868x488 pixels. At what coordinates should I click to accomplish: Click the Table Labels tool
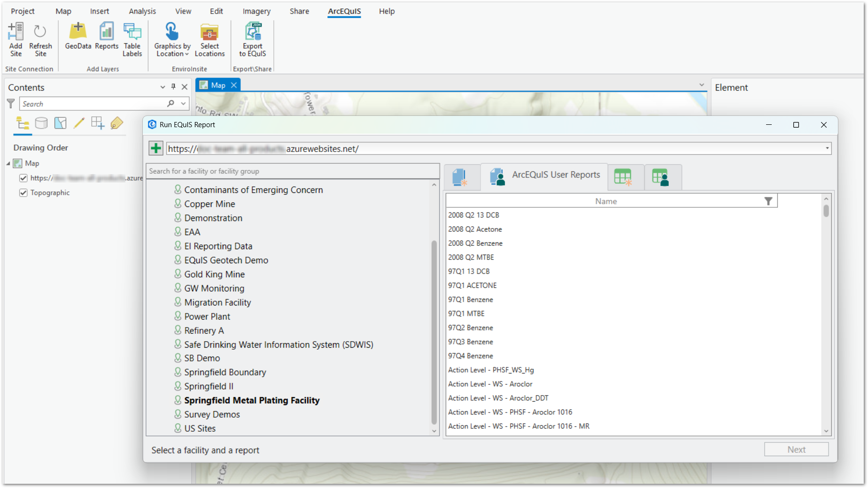pyautogui.click(x=132, y=39)
